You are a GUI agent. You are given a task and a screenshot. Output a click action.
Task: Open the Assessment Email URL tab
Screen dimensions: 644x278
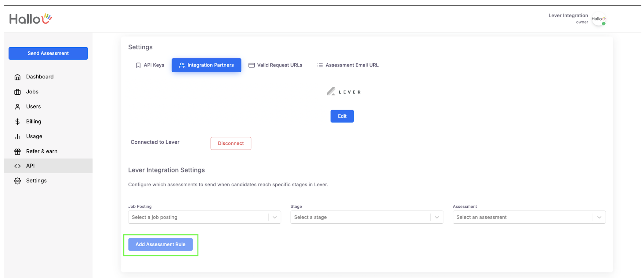(x=348, y=65)
